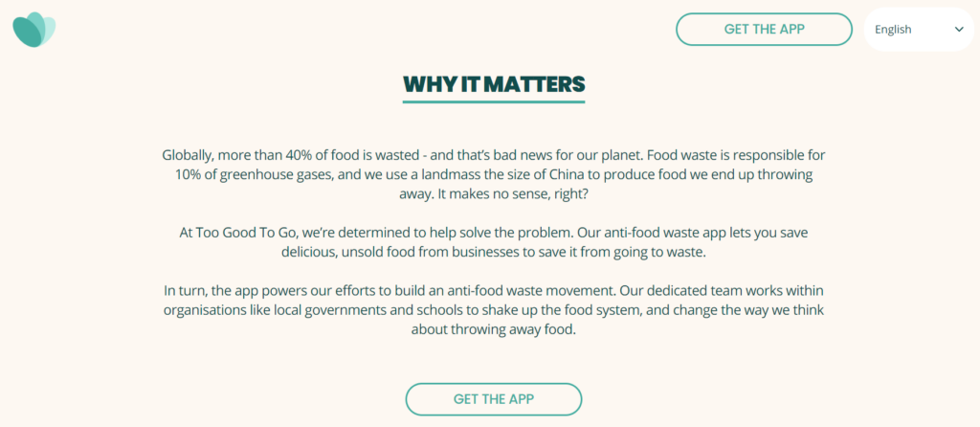Click the header GET THE APP button

click(764, 30)
